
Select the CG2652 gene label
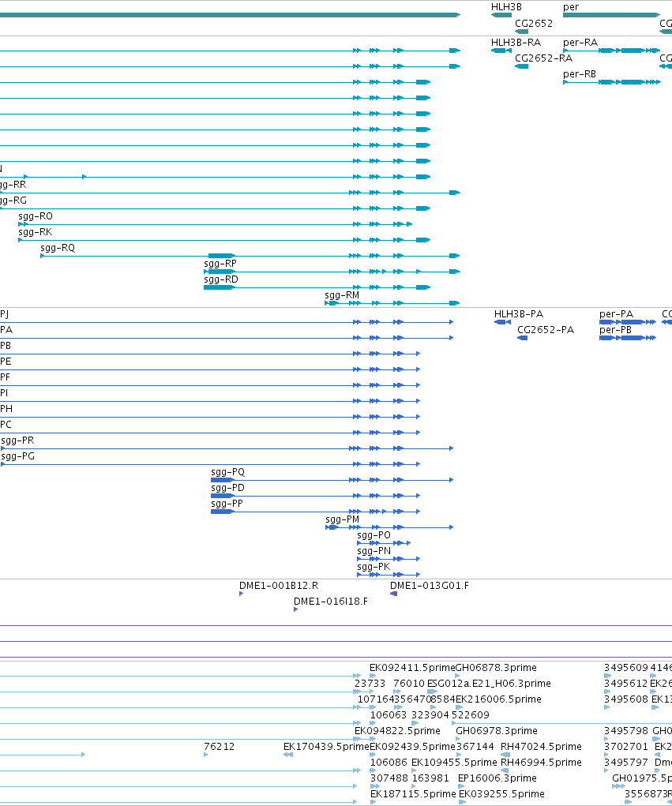click(x=534, y=24)
